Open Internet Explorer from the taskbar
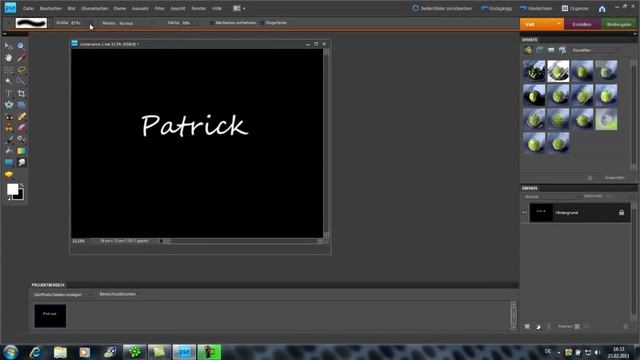Screen dimensions: 640x360 [x=35, y=352]
